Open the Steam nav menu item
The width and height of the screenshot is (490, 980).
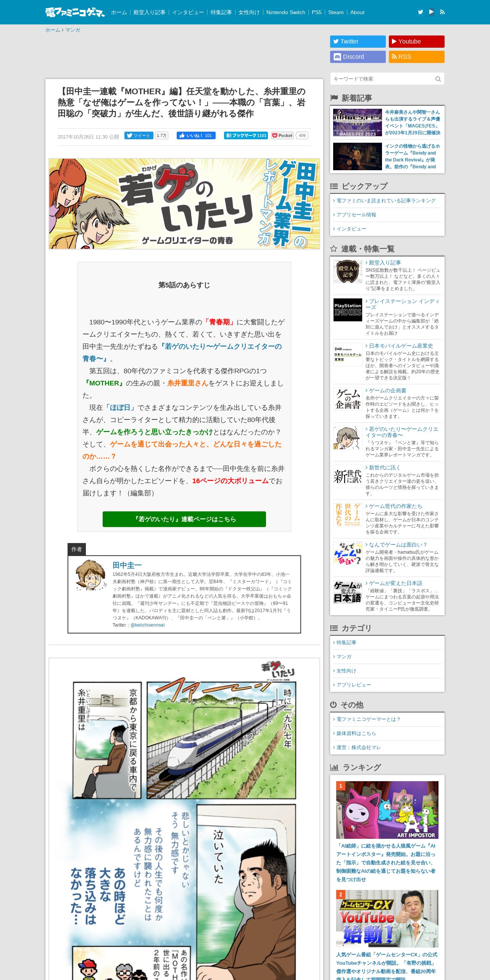(336, 12)
